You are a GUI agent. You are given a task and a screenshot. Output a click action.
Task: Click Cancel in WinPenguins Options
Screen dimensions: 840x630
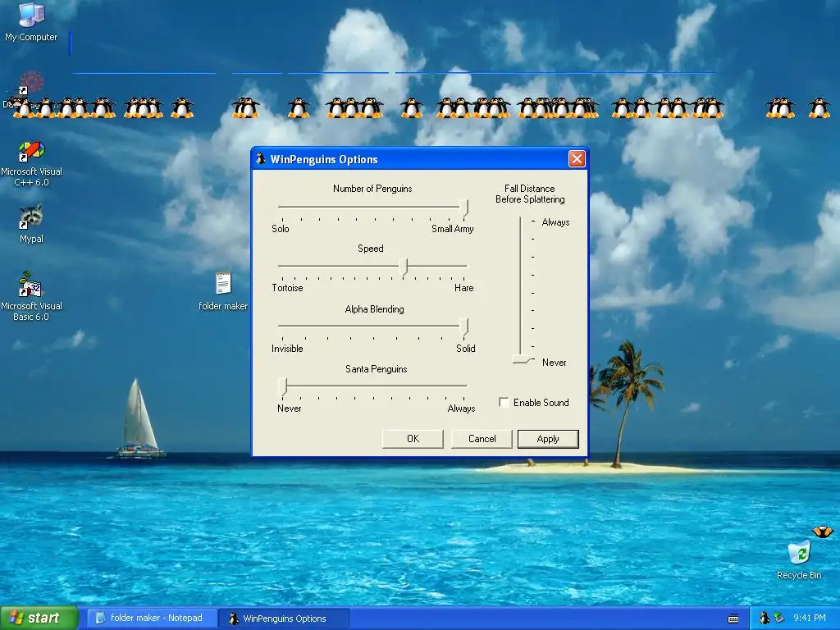pos(482,439)
